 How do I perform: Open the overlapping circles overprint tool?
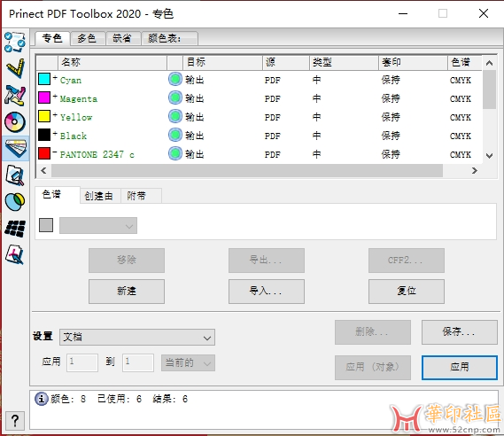15,202
